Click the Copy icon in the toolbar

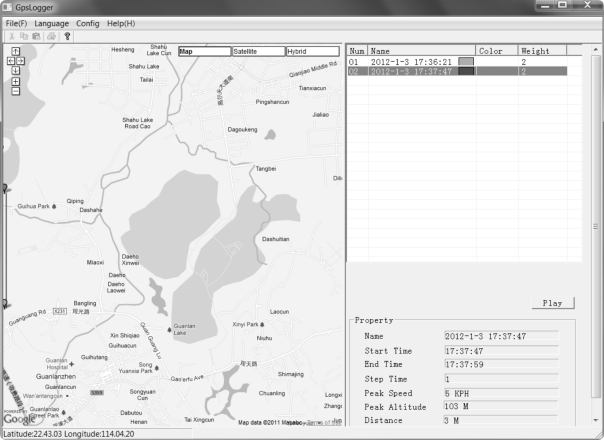point(24,36)
